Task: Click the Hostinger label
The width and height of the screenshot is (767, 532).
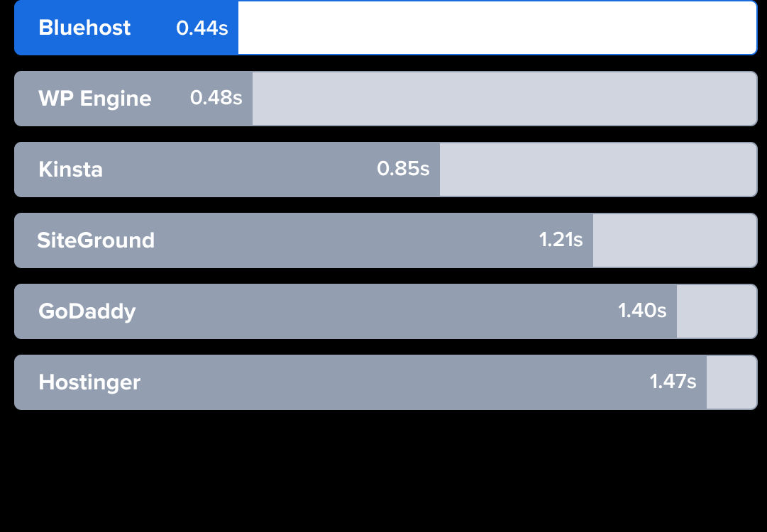Action: point(89,382)
